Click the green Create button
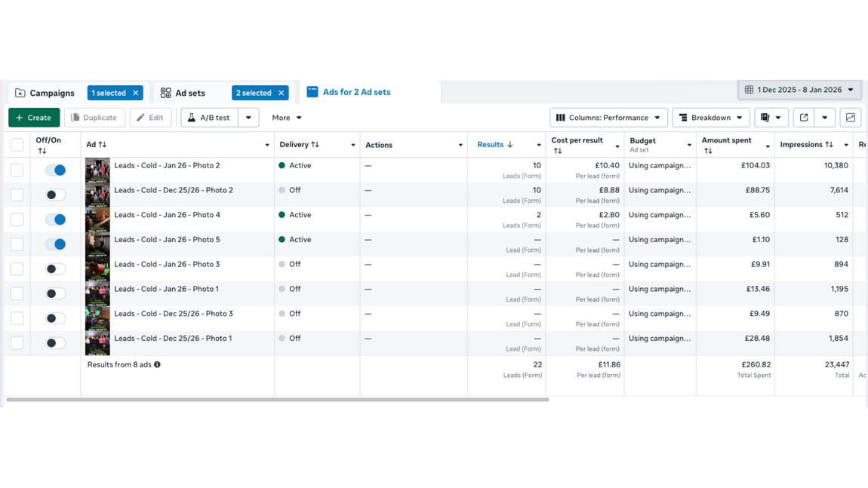868x488 pixels. [x=34, y=118]
